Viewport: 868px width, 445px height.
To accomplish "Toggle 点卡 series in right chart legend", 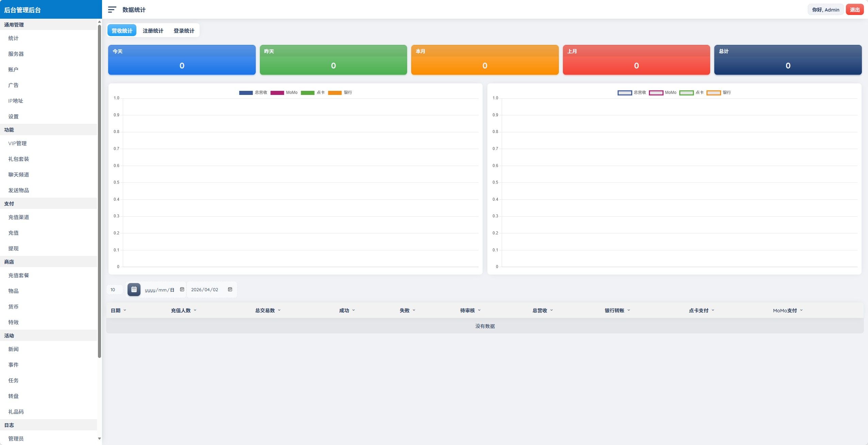I will [691, 93].
